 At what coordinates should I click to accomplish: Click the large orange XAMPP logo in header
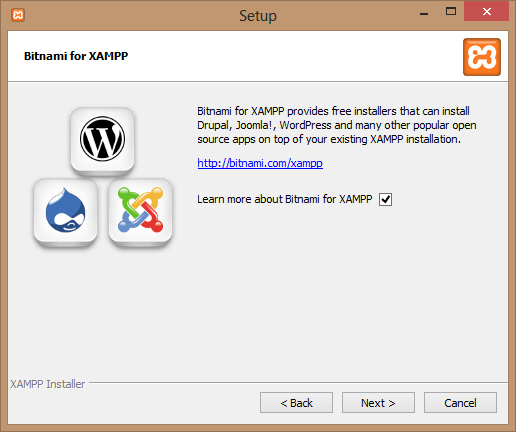coord(482,57)
